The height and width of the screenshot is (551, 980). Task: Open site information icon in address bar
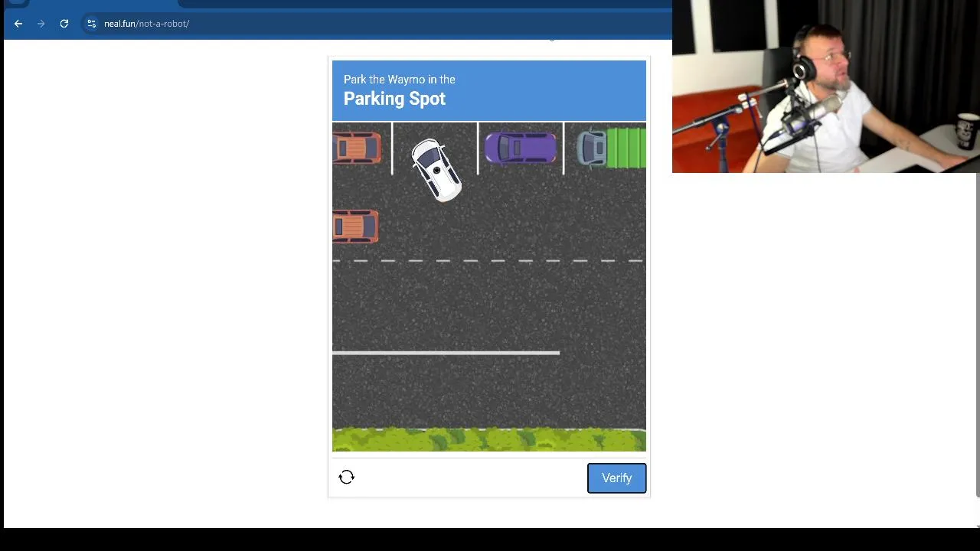92,24
